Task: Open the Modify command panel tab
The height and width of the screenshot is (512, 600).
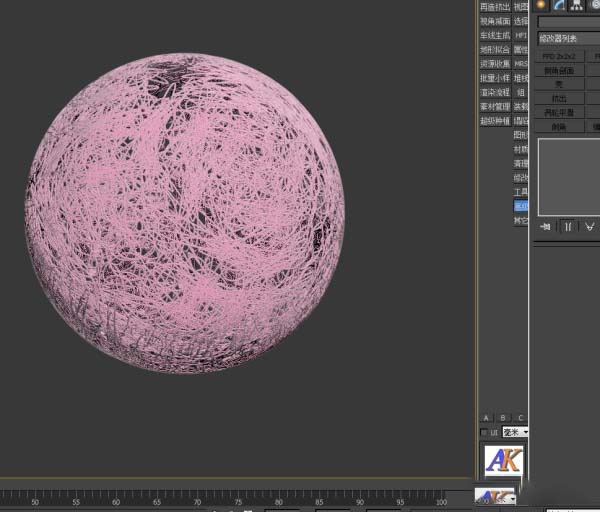Action: pos(559,5)
